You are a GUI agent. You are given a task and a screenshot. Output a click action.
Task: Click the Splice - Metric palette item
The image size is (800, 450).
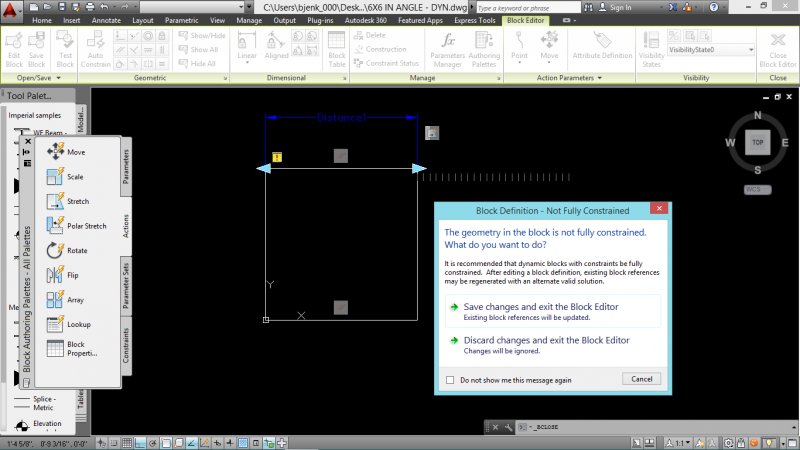click(35, 403)
